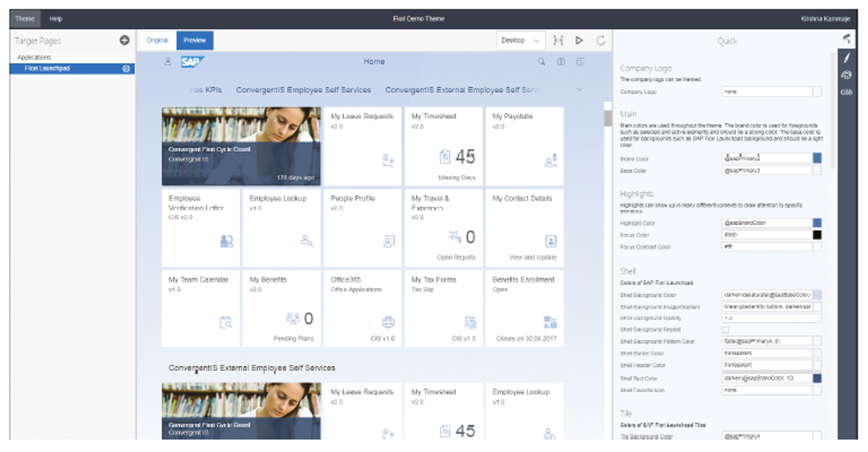Open help via question mark icon in preview
868x452 pixels.
[561, 62]
